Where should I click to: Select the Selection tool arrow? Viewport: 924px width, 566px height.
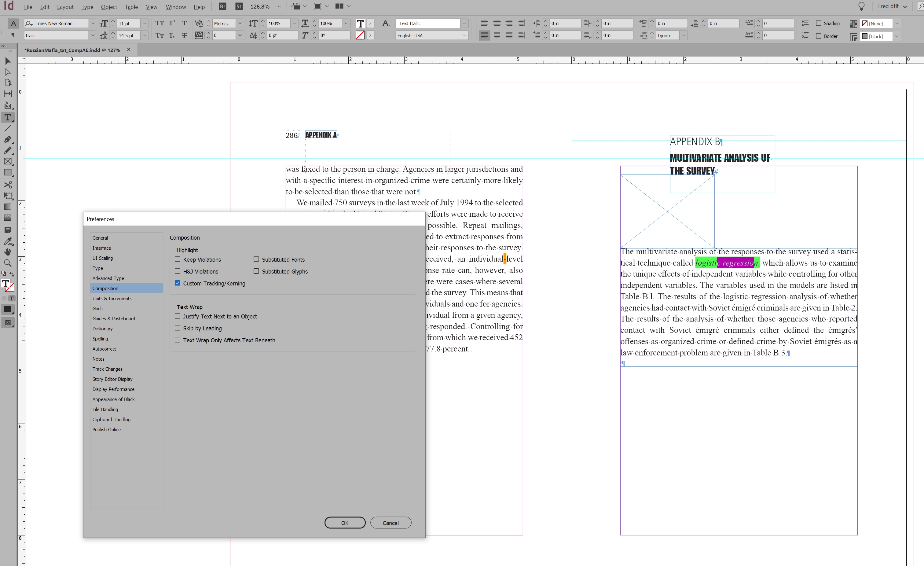[x=8, y=61]
